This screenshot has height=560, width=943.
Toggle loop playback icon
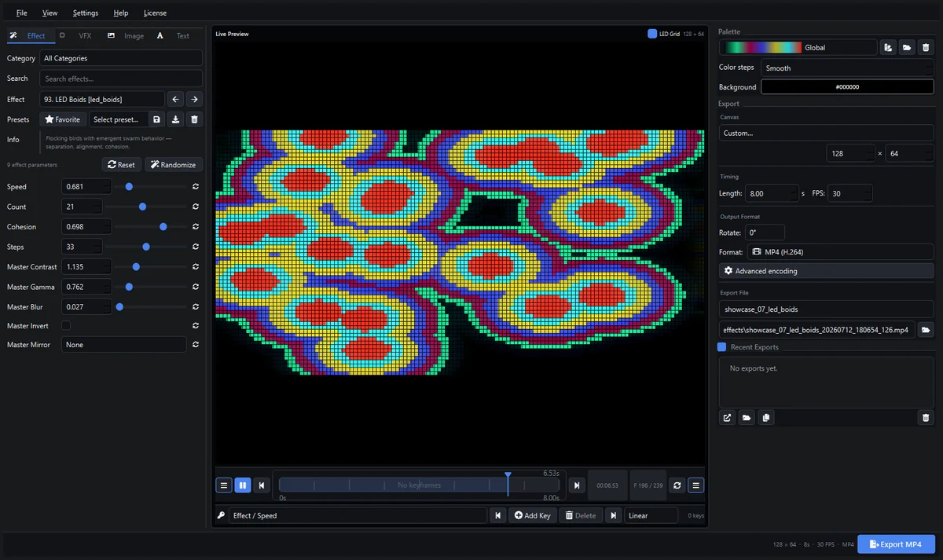(677, 485)
